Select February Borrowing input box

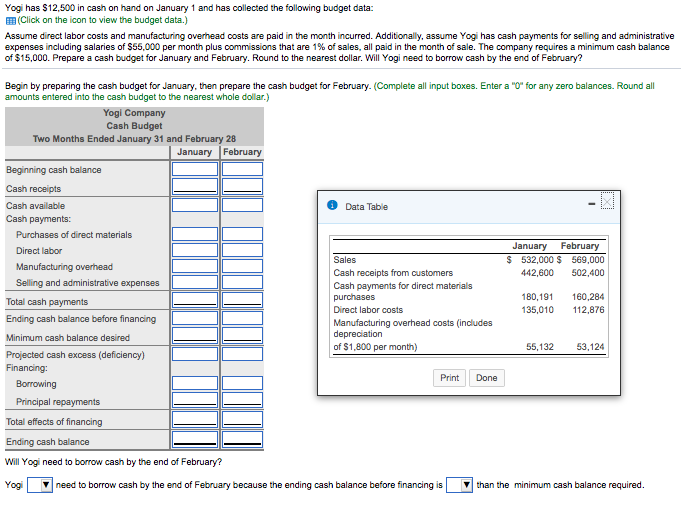[x=242, y=383]
